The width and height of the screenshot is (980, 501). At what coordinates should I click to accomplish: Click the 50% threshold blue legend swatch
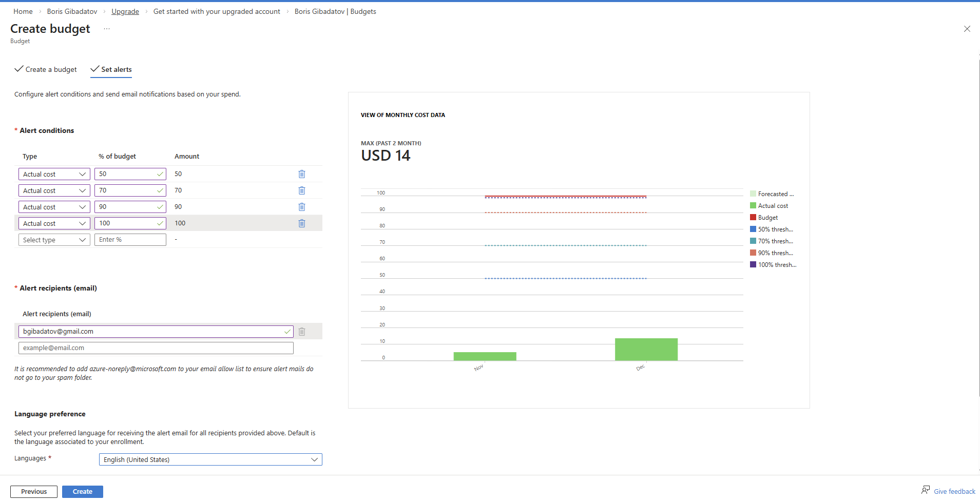(x=753, y=229)
